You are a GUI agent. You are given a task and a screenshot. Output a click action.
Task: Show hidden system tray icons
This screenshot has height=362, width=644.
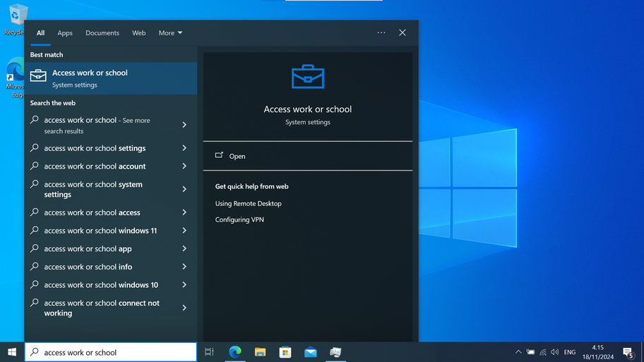point(518,351)
